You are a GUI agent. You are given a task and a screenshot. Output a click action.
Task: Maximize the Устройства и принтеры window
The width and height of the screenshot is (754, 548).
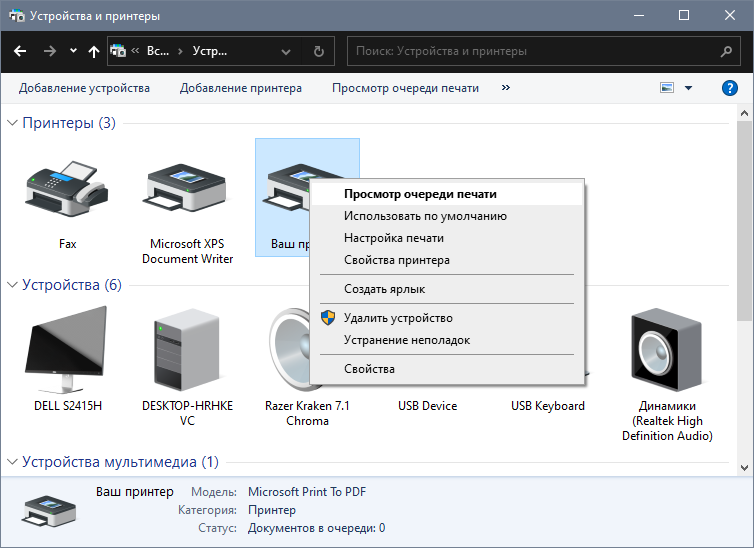pyautogui.click(x=684, y=16)
